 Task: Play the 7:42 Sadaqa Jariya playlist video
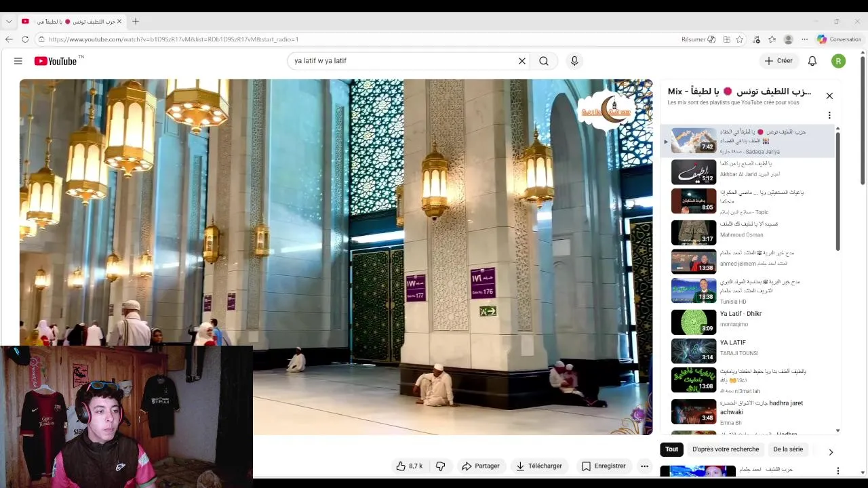click(748, 141)
